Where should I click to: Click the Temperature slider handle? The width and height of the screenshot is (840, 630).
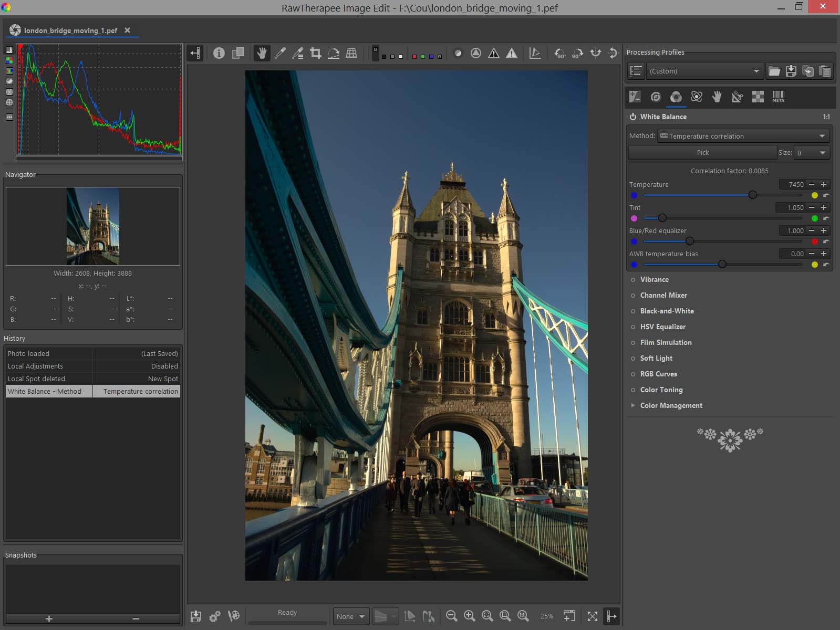coord(752,195)
